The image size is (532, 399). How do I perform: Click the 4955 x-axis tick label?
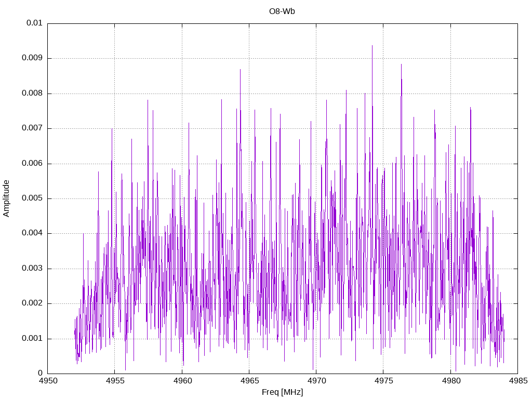[x=115, y=381]
